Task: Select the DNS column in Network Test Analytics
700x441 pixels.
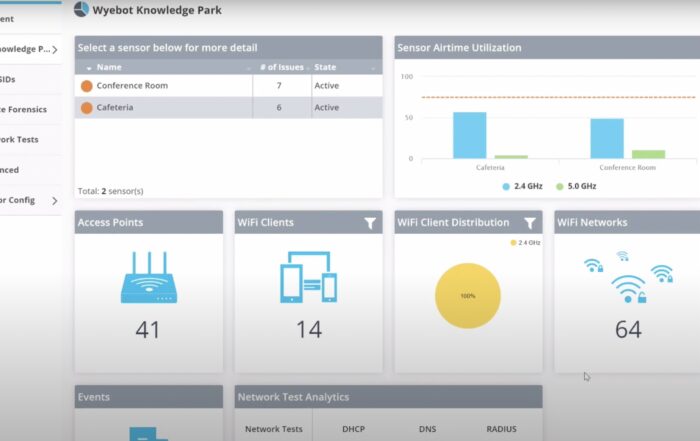Action: pyautogui.click(x=427, y=429)
